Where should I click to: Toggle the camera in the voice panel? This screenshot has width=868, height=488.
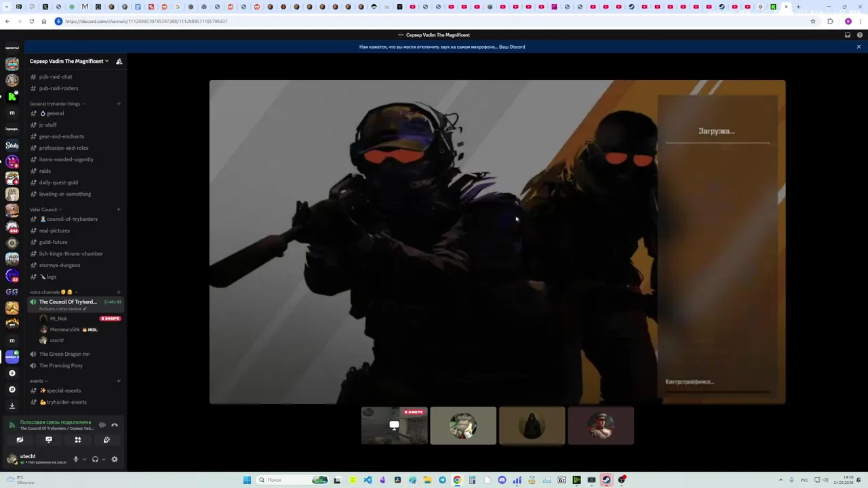[x=20, y=440]
